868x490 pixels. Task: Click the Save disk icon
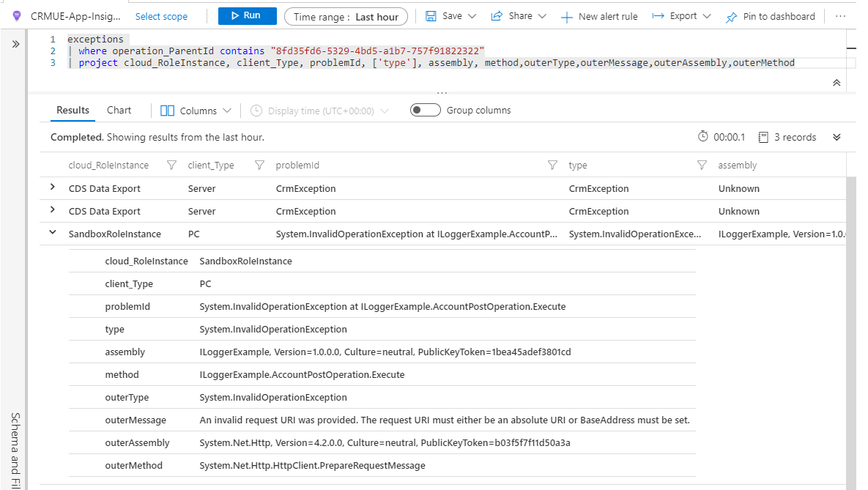pyautogui.click(x=431, y=16)
